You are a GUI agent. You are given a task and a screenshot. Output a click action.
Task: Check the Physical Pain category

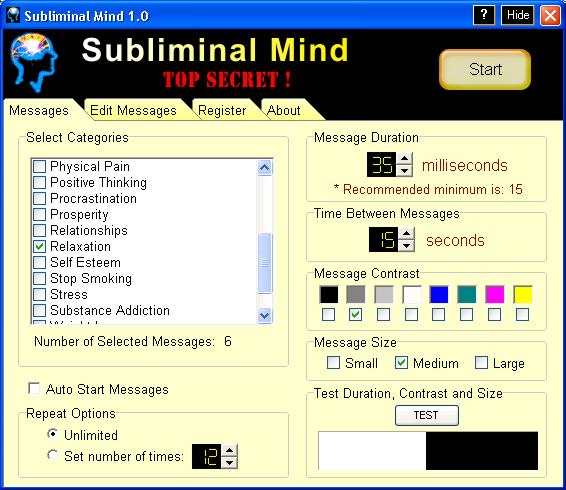point(40,166)
